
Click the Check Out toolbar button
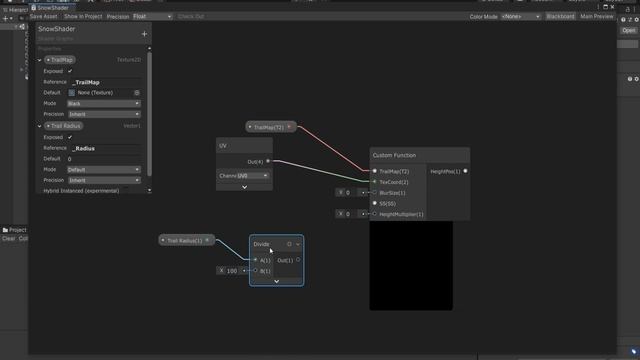pos(191,16)
